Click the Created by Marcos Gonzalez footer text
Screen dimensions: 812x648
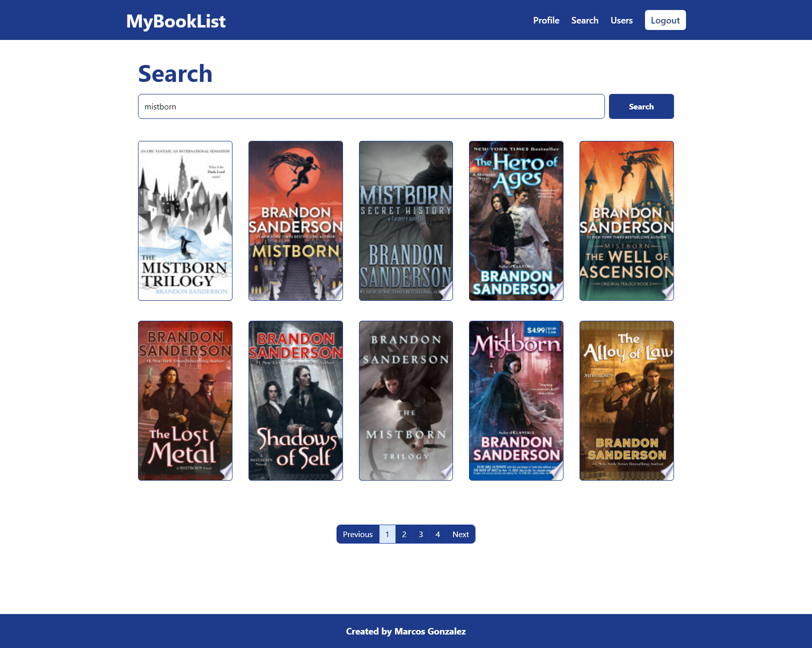406,631
